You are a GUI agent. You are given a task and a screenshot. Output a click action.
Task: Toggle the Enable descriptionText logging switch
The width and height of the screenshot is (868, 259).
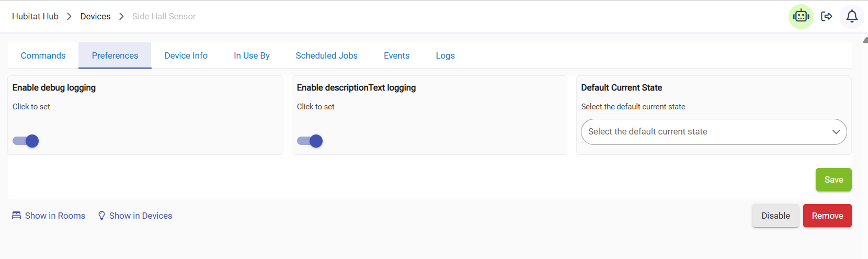310,141
